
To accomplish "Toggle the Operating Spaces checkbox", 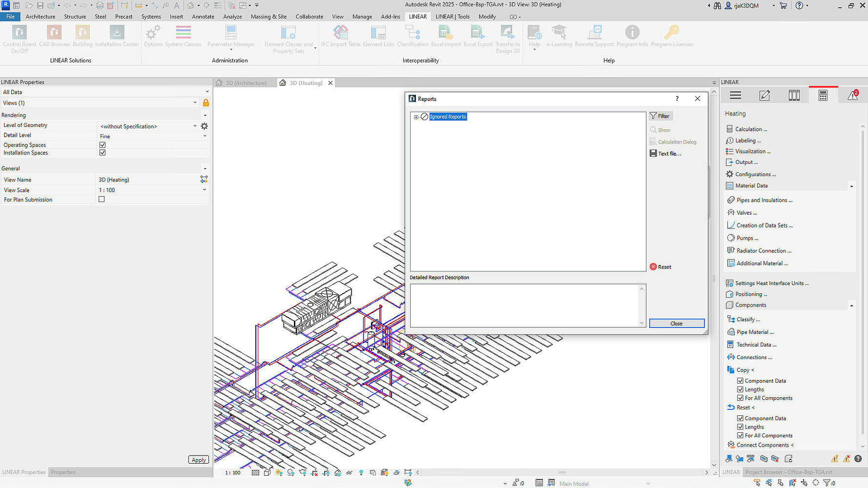I will pos(103,145).
